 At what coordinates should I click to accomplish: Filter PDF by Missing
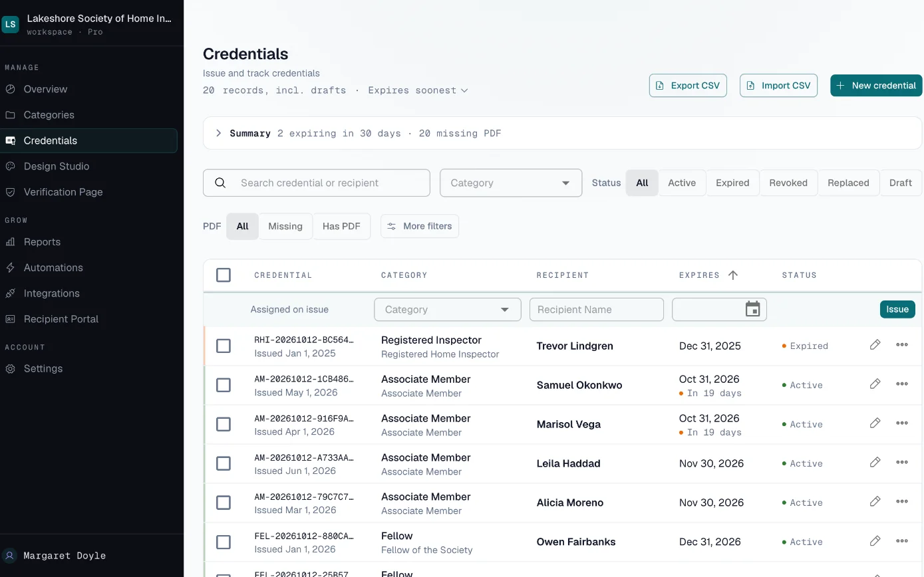pos(285,226)
